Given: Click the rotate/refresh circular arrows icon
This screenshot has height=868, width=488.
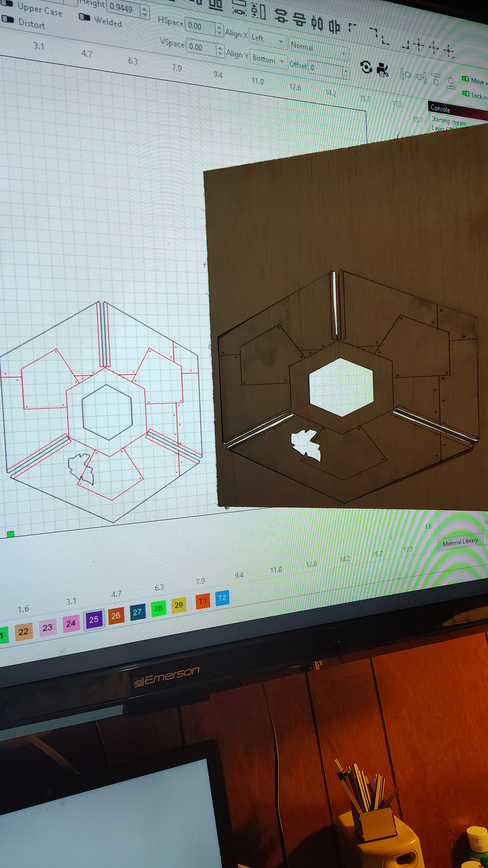Looking at the screenshot, I should pyautogui.click(x=366, y=67).
